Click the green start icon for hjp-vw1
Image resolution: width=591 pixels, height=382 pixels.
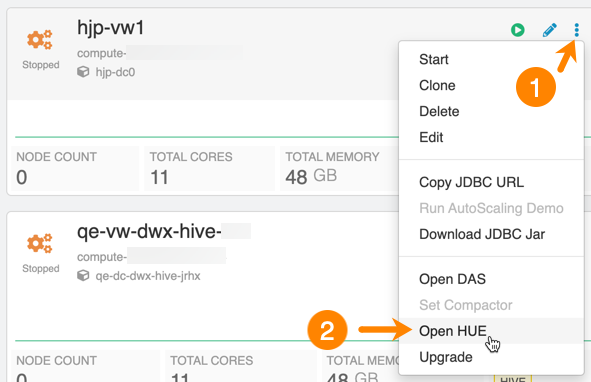[x=518, y=30]
